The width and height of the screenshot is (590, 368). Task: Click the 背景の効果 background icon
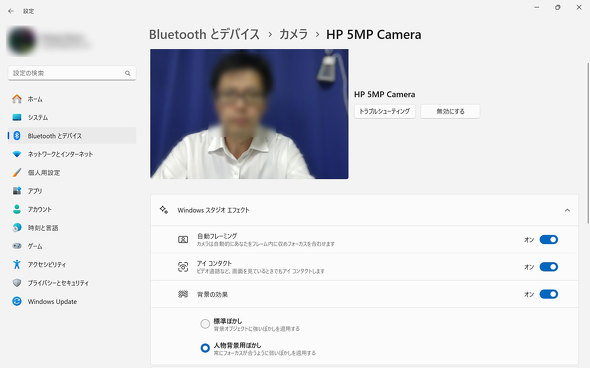coord(183,294)
